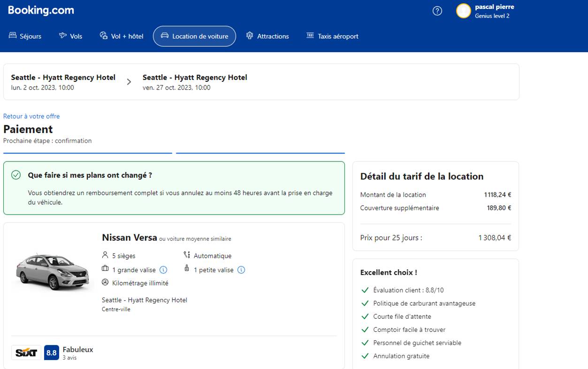Show info for 1 petite valise
Screen dimensions: 588x369
(241, 270)
